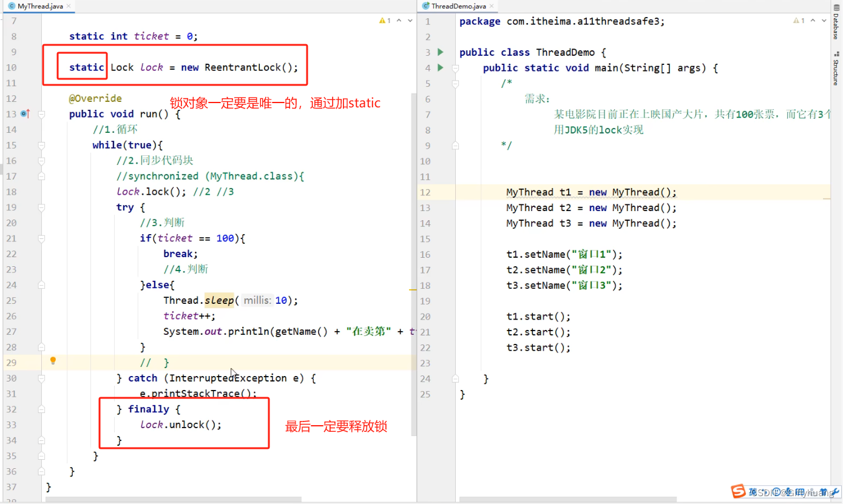Go to next highlighted problem in MyThread.java
This screenshot has width=843, height=504.
click(411, 21)
